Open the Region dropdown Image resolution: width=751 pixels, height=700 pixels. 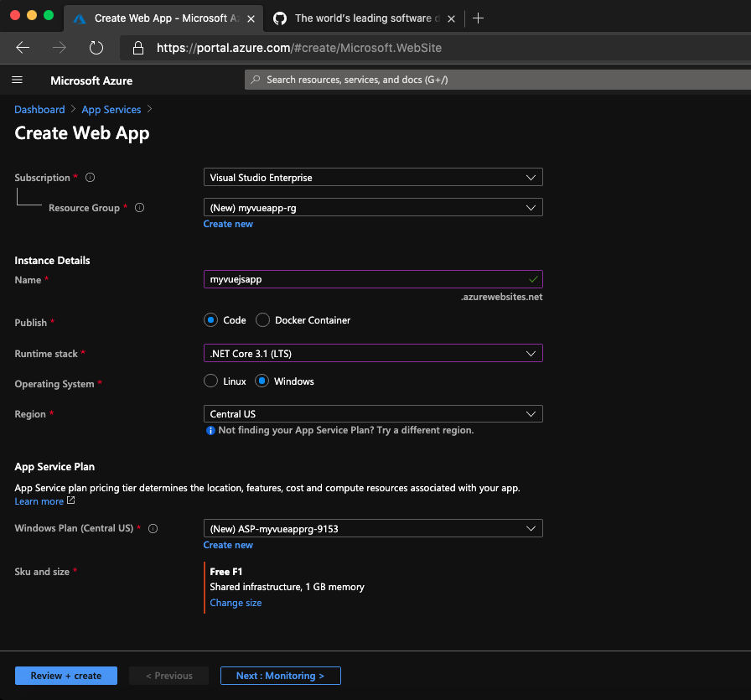coord(373,414)
